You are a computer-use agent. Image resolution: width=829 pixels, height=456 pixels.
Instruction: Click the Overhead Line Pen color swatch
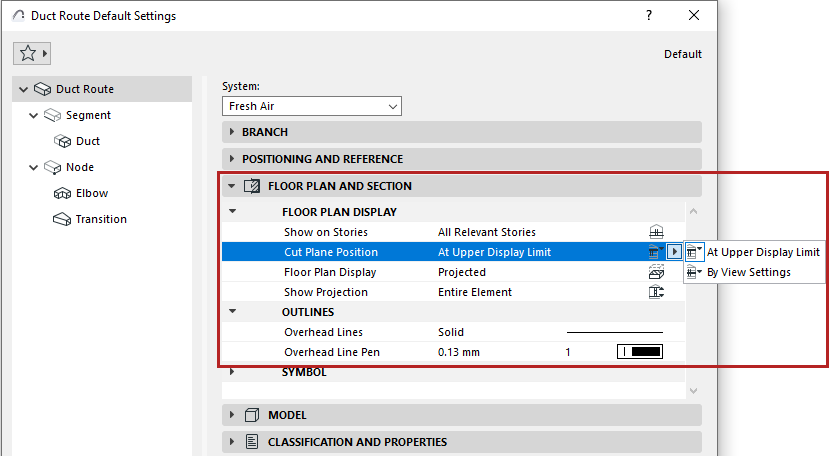tap(640, 352)
